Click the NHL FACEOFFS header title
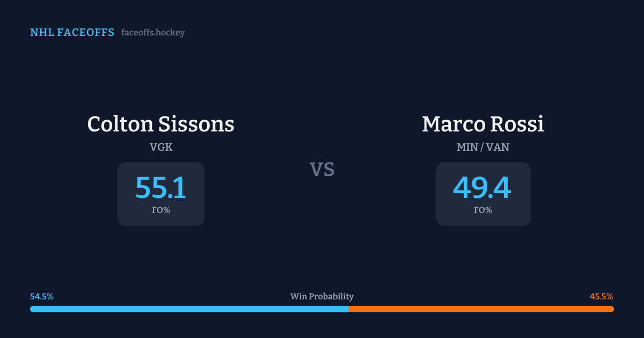644x338 pixels. coord(72,33)
